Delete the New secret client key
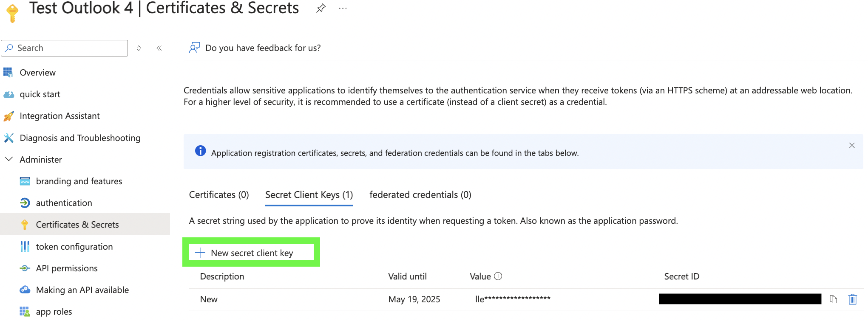868x321 pixels. click(x=852, y=299)
